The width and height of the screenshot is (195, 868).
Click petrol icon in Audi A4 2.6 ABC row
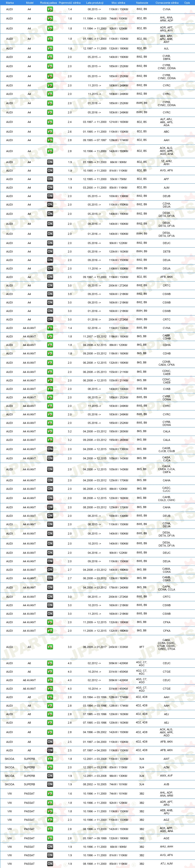click(x=50, y=132)
